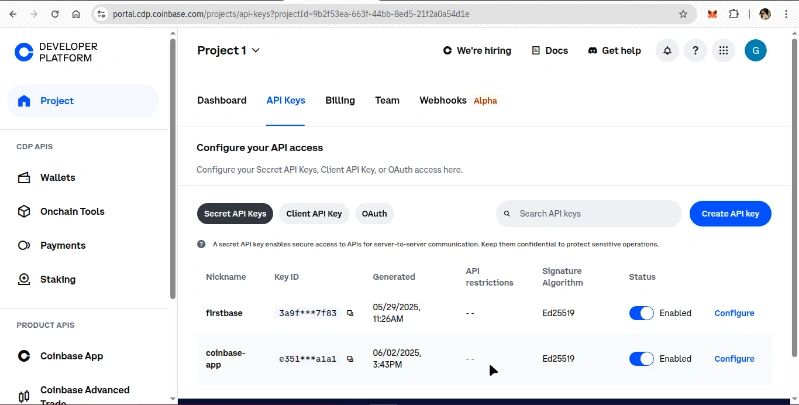This screenshot has height=405, width=799.
Task: Open the apps grid menu
Action: coord(724,50)
